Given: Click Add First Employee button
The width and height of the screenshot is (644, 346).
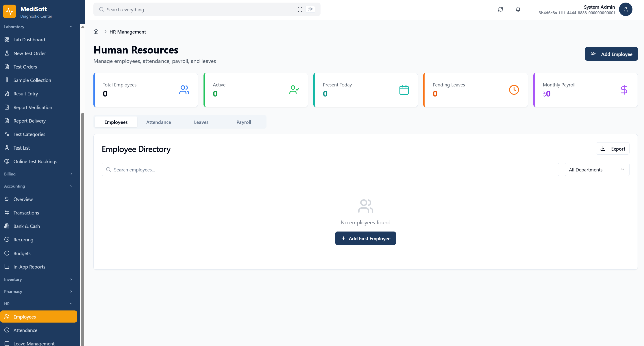Looking at the screenshot, I should point(365,238).
